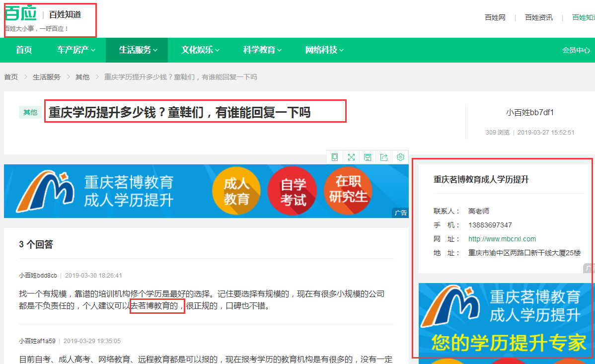Viewport: 595px width, 364px height.
Task: Click 首页 in the breadcrumb trail
Action: pyautogui.click(x=11, y=77)
